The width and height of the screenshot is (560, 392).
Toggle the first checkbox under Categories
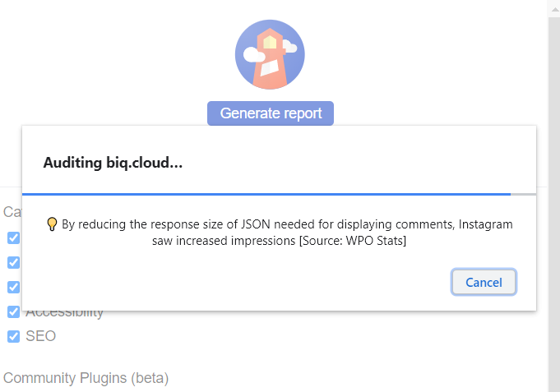tap(14, 238)
